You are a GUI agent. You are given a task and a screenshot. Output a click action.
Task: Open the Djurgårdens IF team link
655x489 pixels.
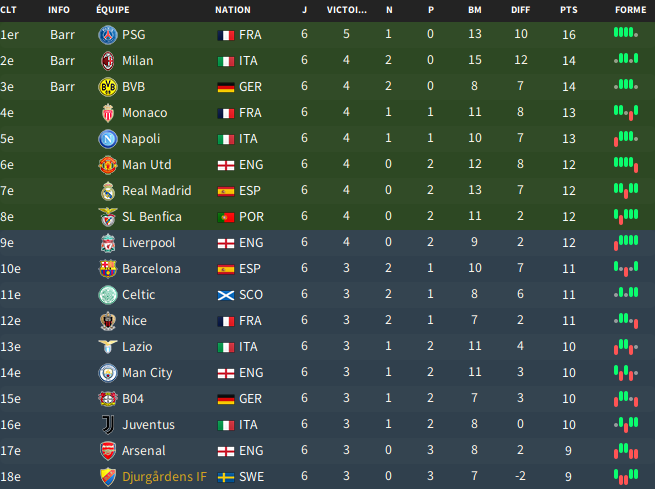pyautogui.click(x=164, y=476)
